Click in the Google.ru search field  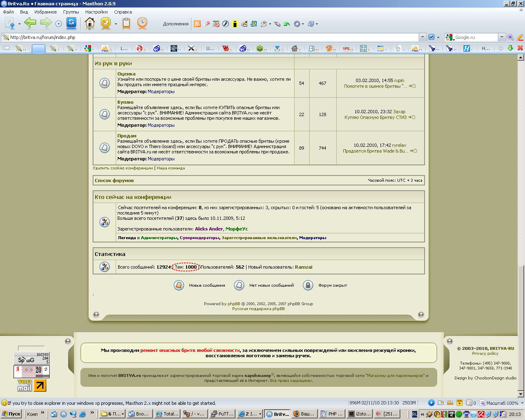[x=476, y=37]
